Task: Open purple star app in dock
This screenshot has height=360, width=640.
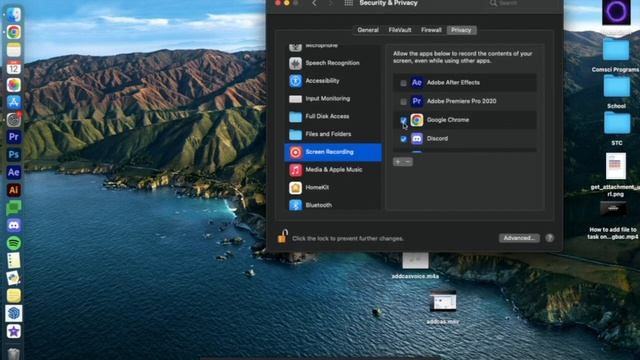Action: click(13, 331)
